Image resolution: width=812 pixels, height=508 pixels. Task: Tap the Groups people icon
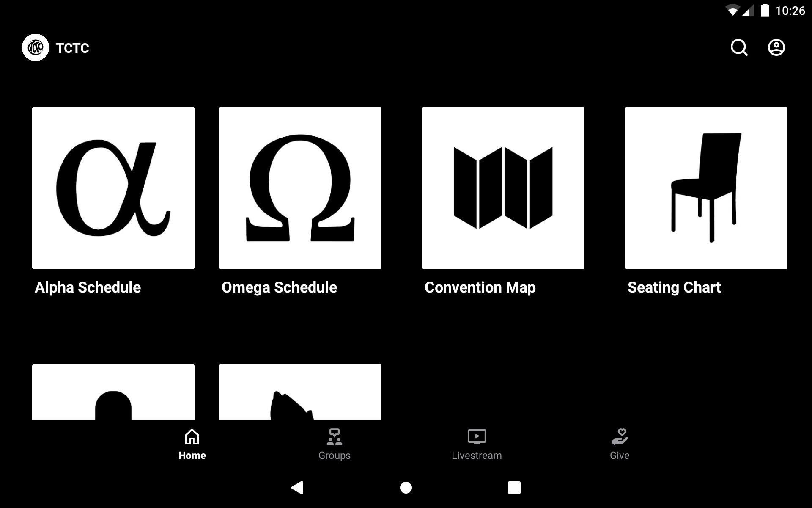[x=334, y=437]
